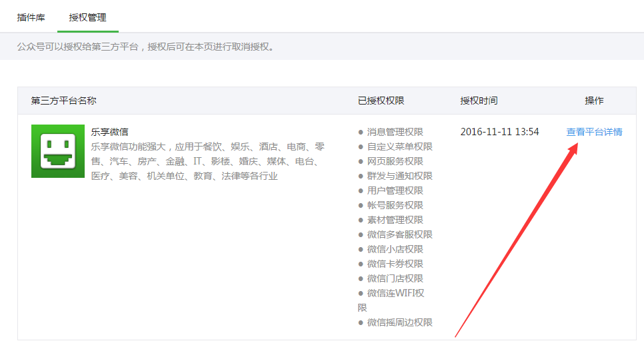Select the 微信小店权限 entry
Viewport: 644px width, 351px height.
[x=395, y=249]
